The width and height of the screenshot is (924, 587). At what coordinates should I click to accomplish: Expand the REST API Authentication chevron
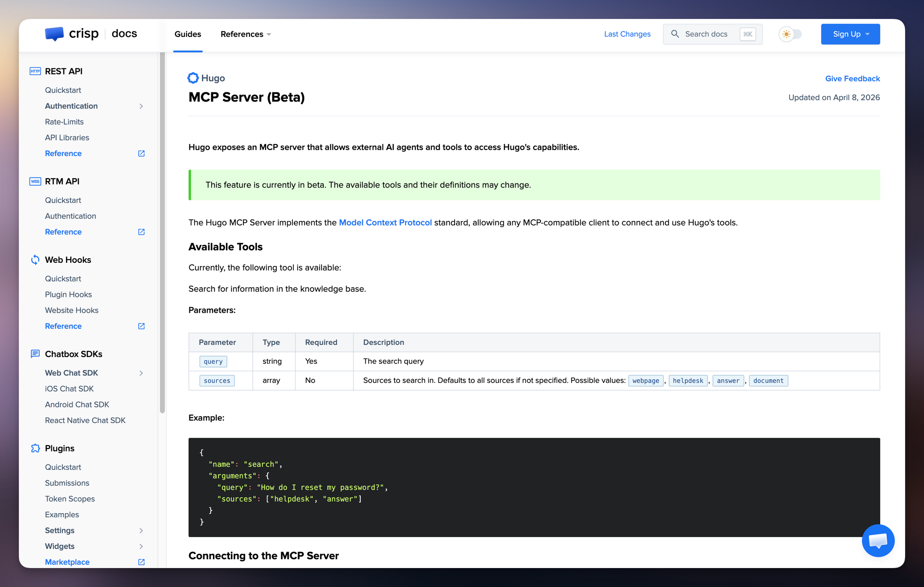(x=141, y=106)
